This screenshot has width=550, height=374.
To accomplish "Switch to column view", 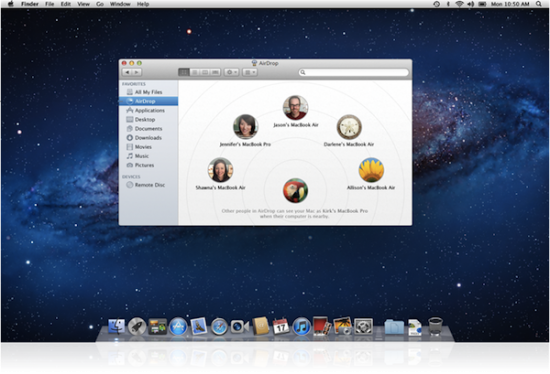I will [205, 72].
